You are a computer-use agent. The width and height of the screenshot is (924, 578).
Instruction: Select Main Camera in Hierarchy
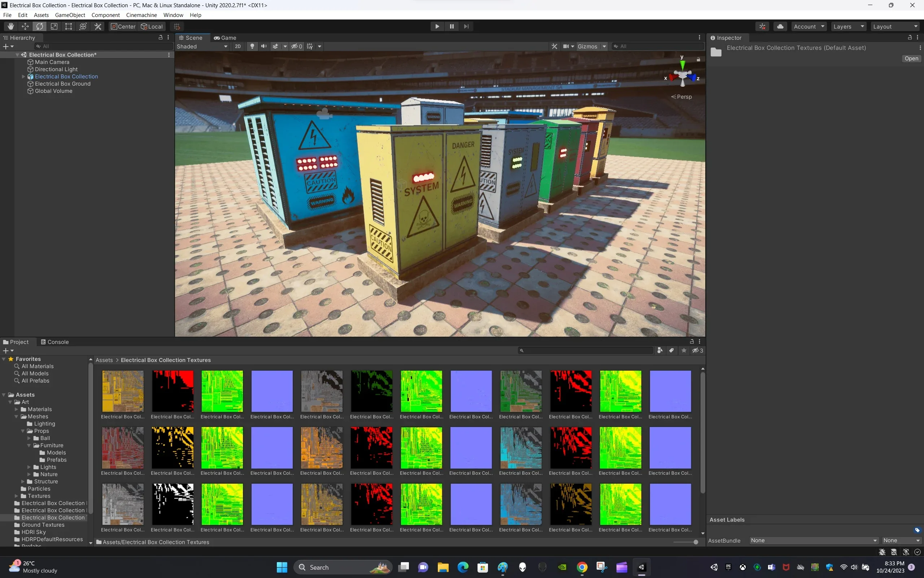[x=52, y=62]
